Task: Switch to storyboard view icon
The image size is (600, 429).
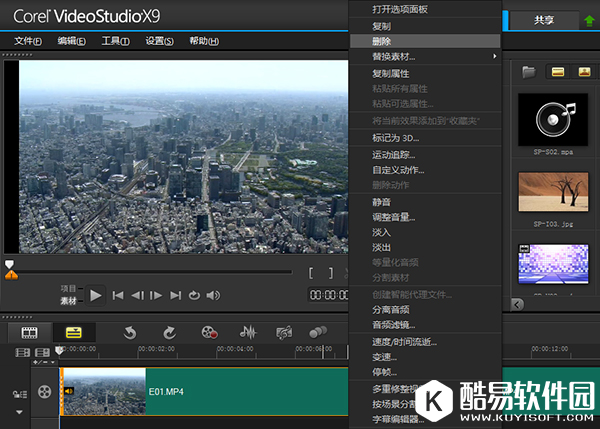Action: pos(29,332)
